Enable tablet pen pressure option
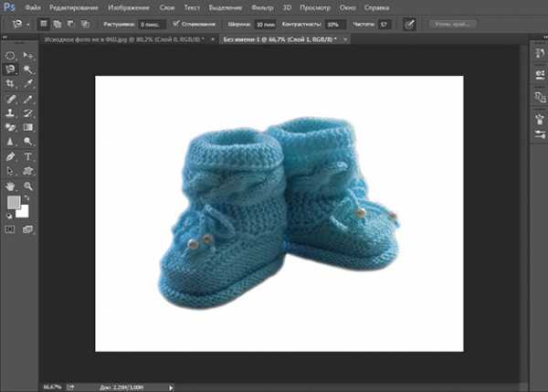This screenshot has height=392, width=548. coord(407,23)
